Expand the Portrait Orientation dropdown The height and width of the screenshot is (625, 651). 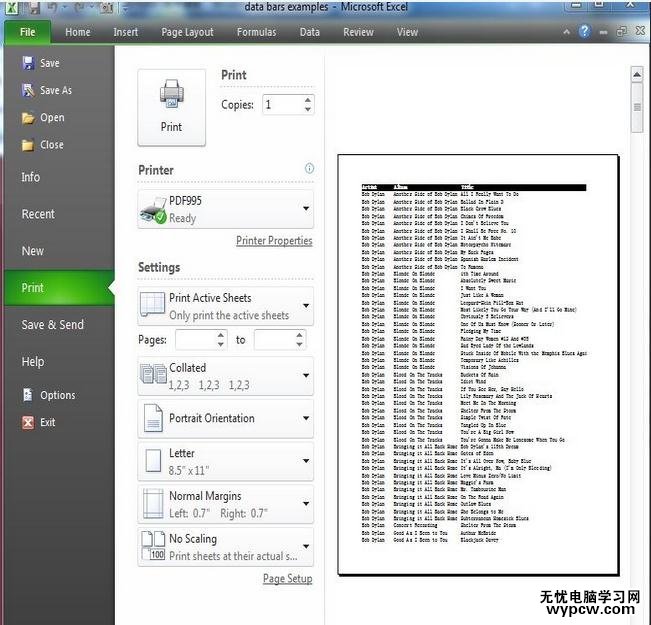(x=306, y=418)
